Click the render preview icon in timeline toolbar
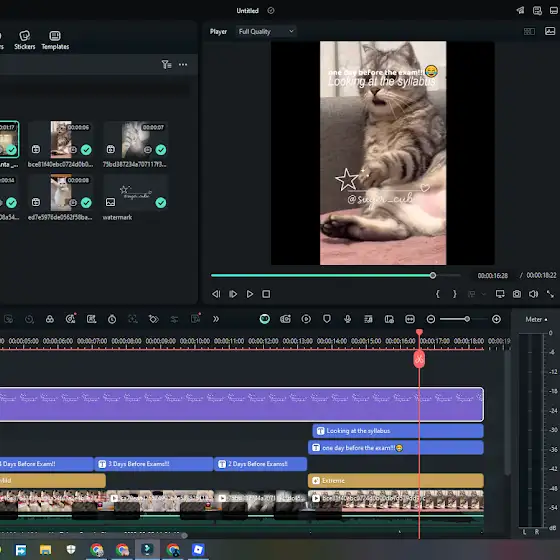 pos(306,319)
